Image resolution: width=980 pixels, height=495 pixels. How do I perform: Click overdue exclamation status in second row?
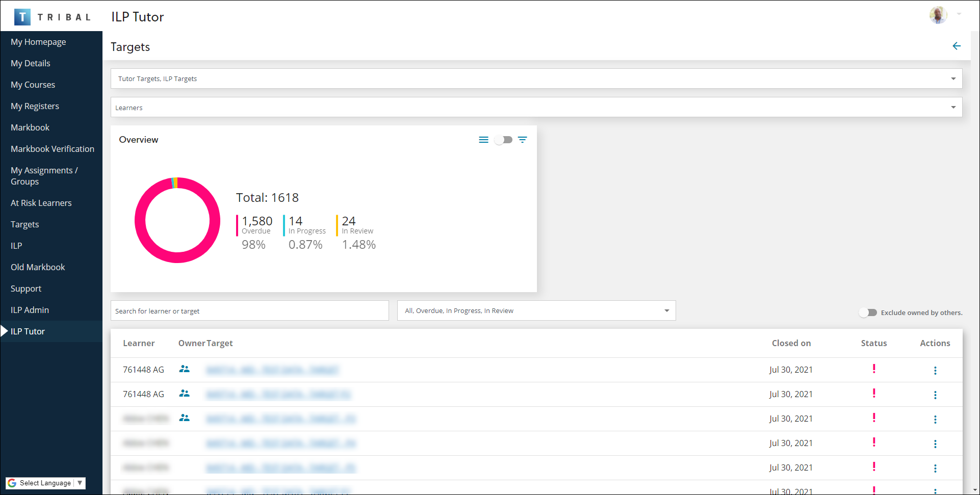pos(873,394)
